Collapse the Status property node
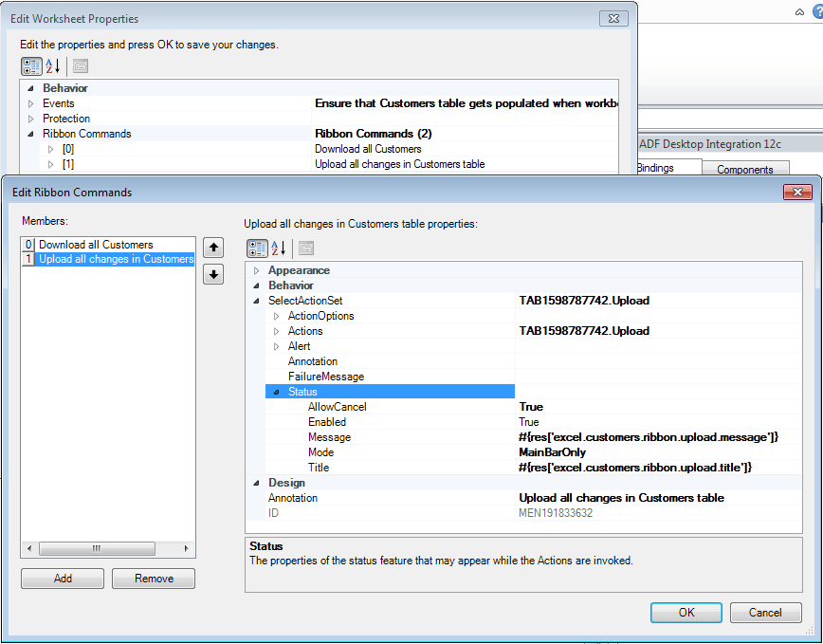Screen dimensions: 823x644 pyautogui.click(x=277, y=392)
